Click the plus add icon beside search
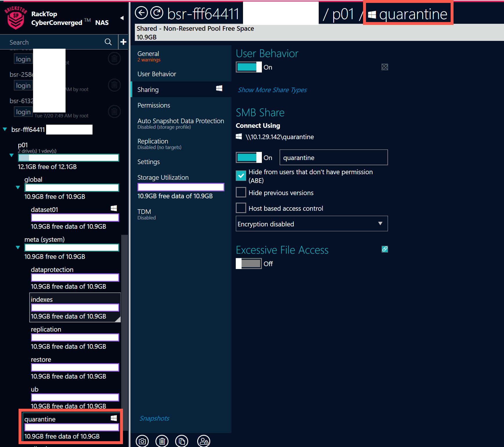 123,42
